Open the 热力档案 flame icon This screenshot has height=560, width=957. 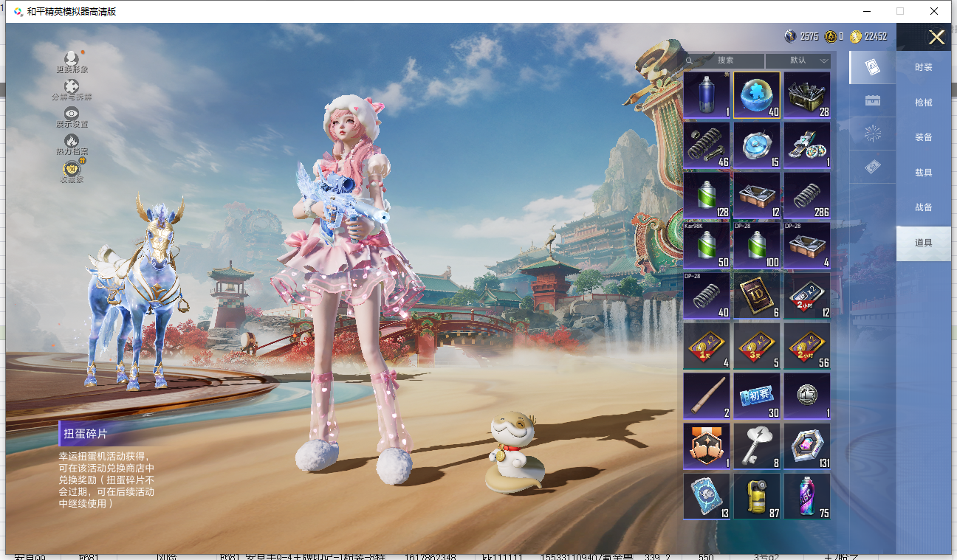click(72, 141)
